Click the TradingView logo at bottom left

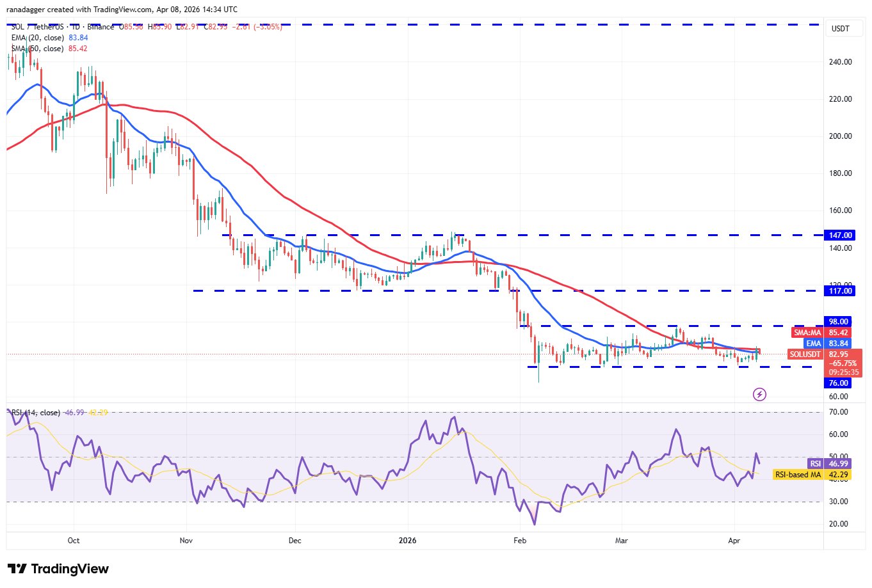tap(58, 569)
